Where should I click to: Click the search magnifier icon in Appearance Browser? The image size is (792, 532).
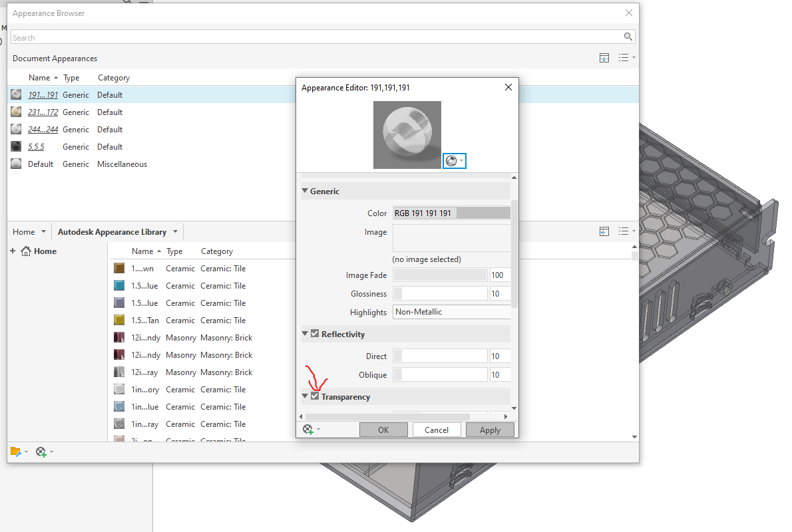[x=628, y=37]
